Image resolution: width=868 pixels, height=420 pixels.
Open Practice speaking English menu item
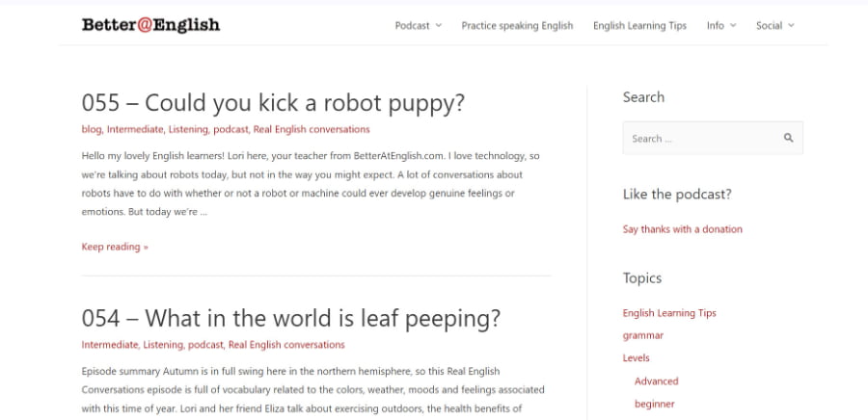pyautogui.click(x=517, y=26)
